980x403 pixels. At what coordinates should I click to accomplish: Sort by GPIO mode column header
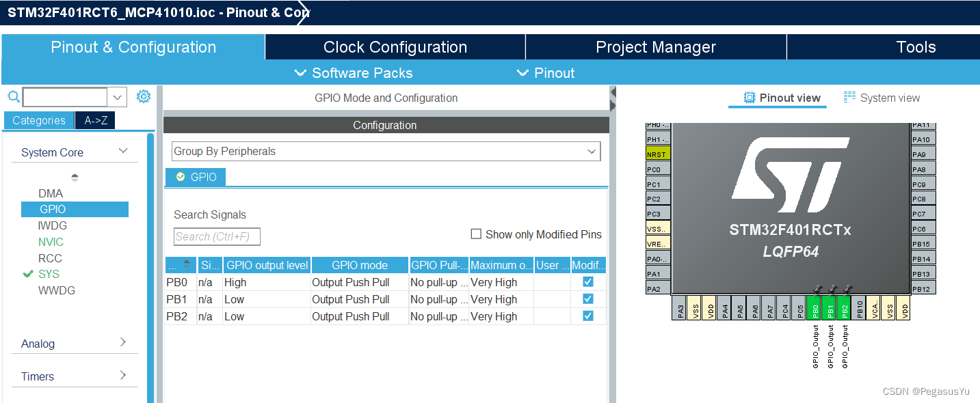pos(360,265)
